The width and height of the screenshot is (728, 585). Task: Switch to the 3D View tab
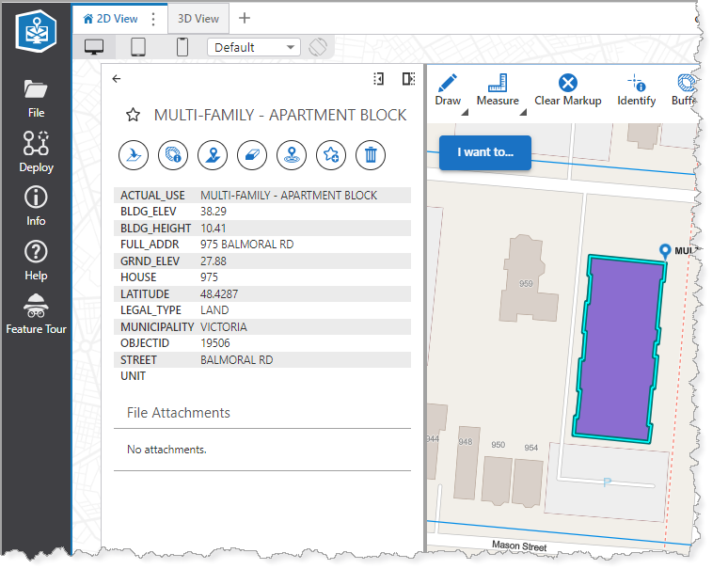click(198, 19)
